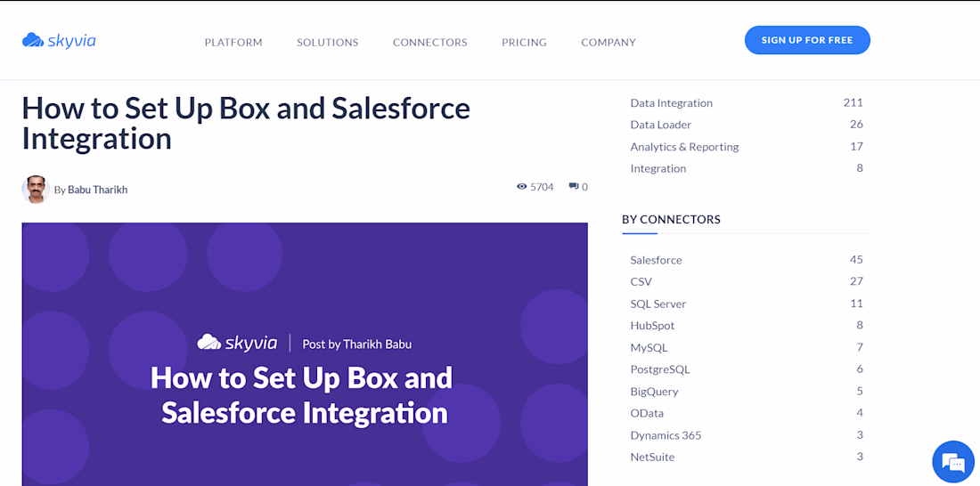980x486 pixels.
Task: Open the Data Integration category
Action: pyautogui.click(x=671, y=103)
